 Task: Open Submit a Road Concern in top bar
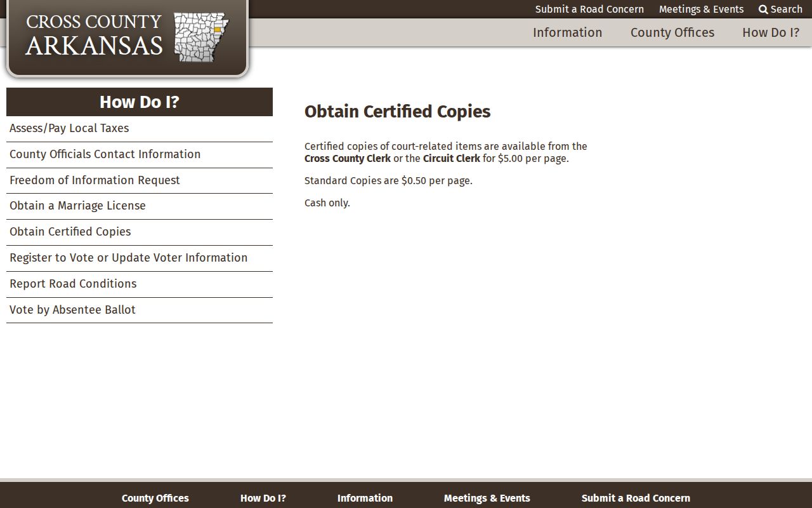(589, 10)
